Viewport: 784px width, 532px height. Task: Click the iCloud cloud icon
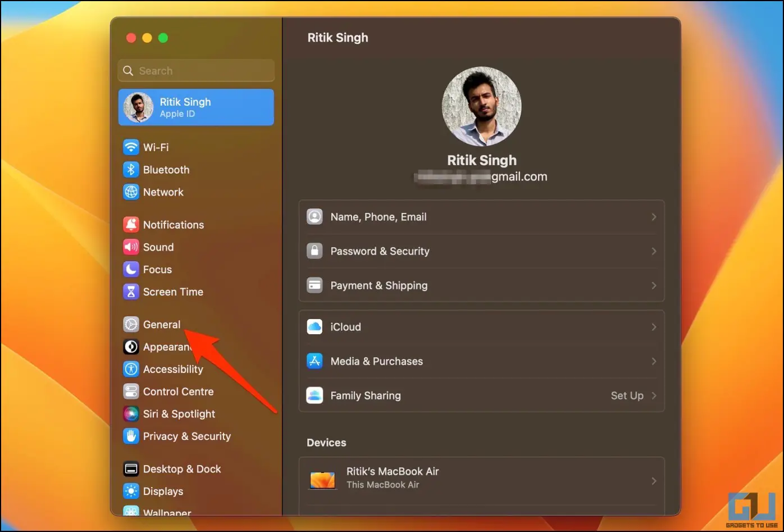(x=314, y=327)
